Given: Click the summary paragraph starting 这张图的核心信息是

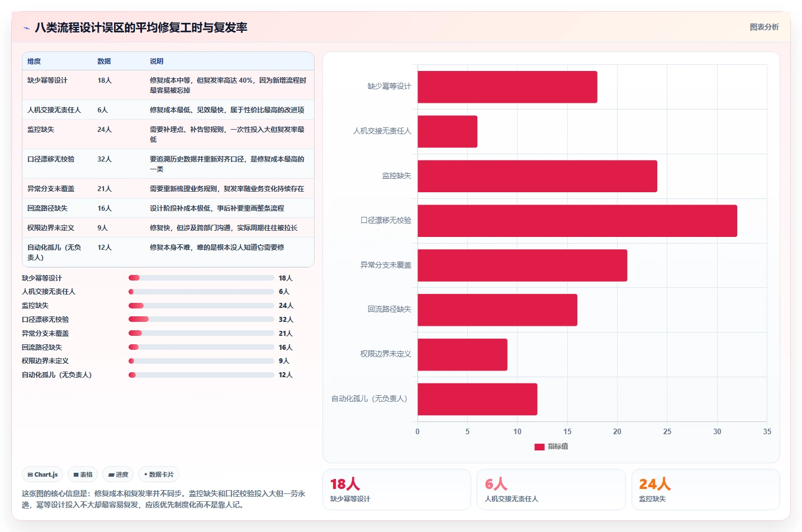Looking at the screenshot, I should click(164, 499).
